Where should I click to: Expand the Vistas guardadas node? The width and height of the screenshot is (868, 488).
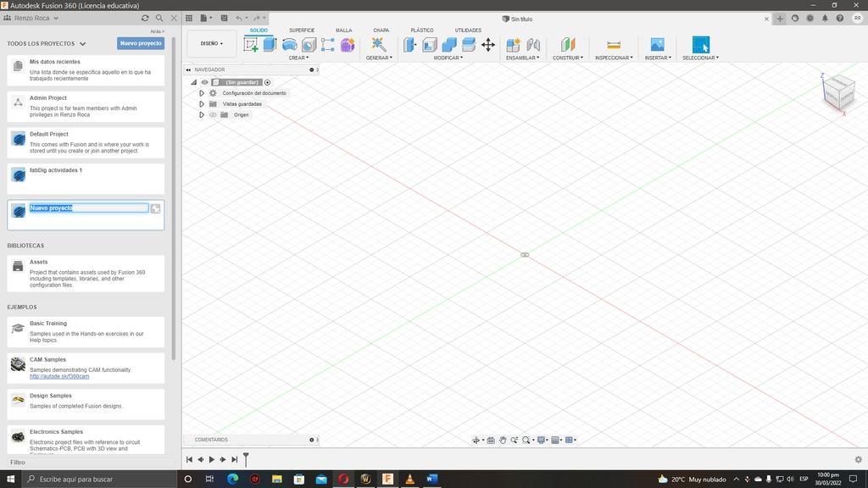tap(202, 104)
